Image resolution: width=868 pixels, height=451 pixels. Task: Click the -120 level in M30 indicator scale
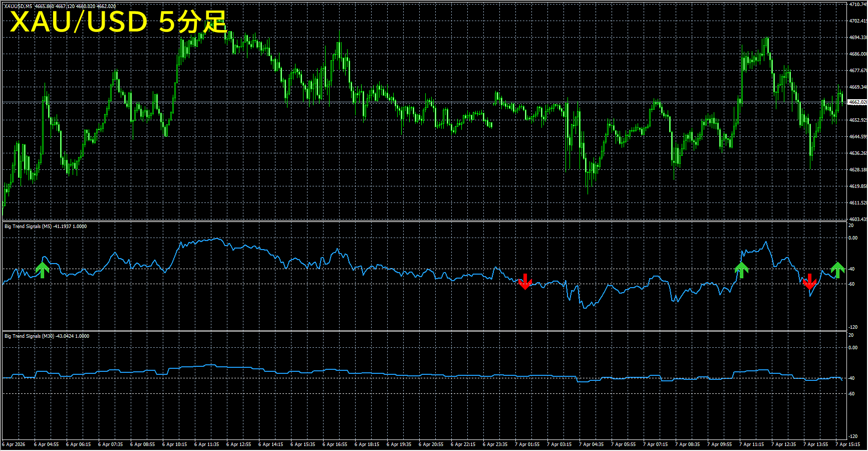click(x=852, y=436)
